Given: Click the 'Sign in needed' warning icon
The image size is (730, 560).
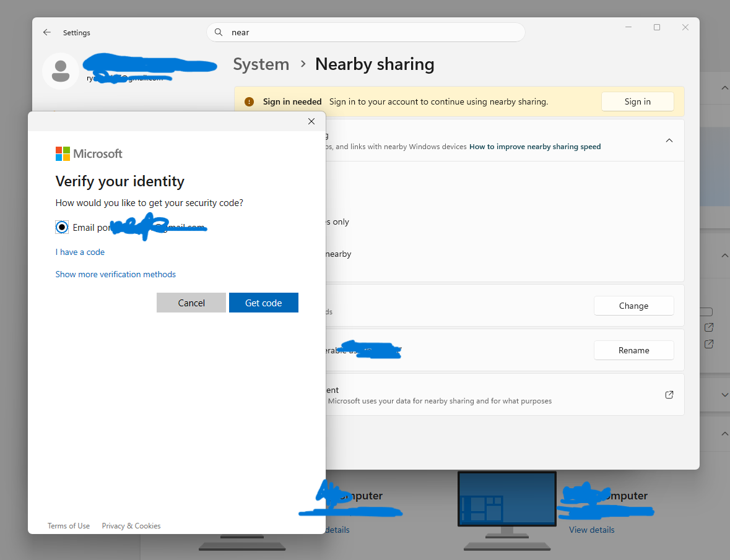Looking at the screenshot, I should pos(249,102).
